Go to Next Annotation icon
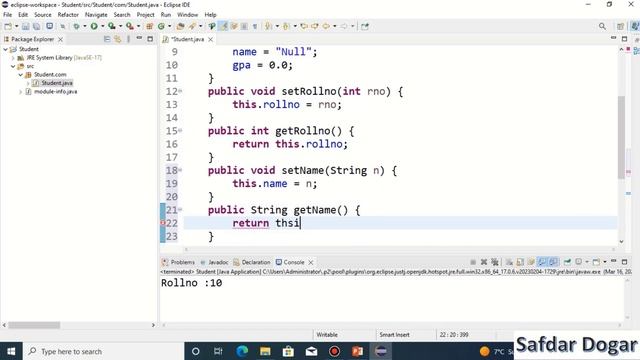This screenshot has width=640, height=360. [x=268, y=26]
